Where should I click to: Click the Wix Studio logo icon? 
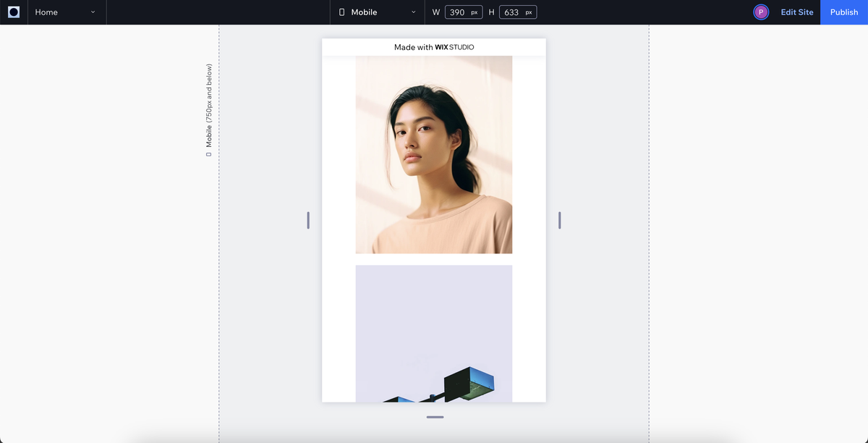pos(14,12)
